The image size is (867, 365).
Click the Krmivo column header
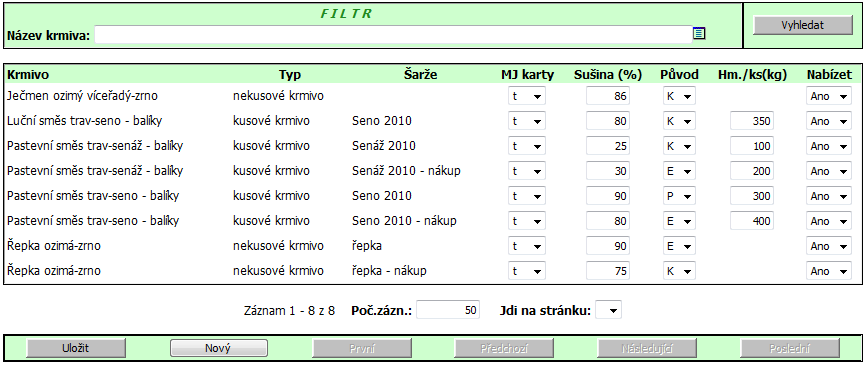point(28,75)
